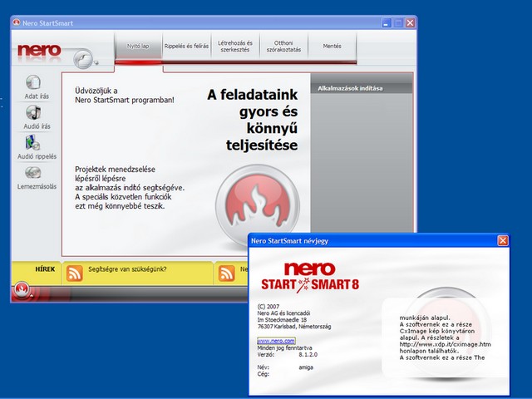Click the version value 8.1.2.0
This screenshot has height=399, width=532.
[x=308, y=355]
